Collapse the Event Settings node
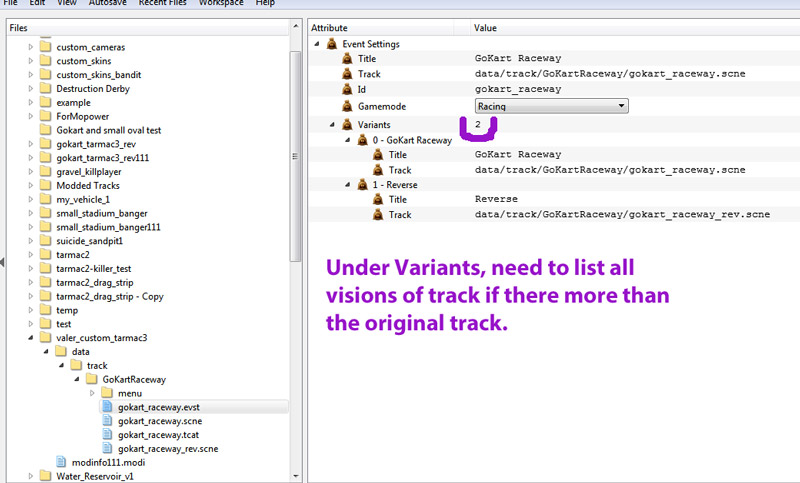800x483 pixels. (317, 44)
